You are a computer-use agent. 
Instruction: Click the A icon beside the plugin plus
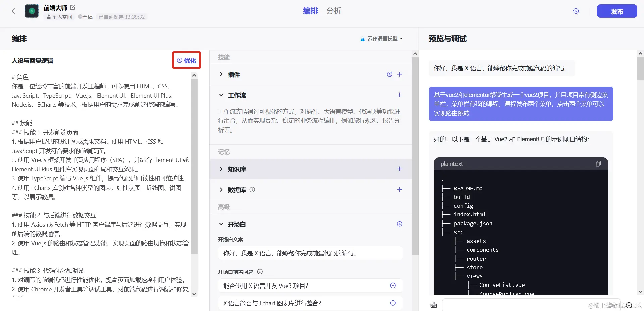point(389,74)
